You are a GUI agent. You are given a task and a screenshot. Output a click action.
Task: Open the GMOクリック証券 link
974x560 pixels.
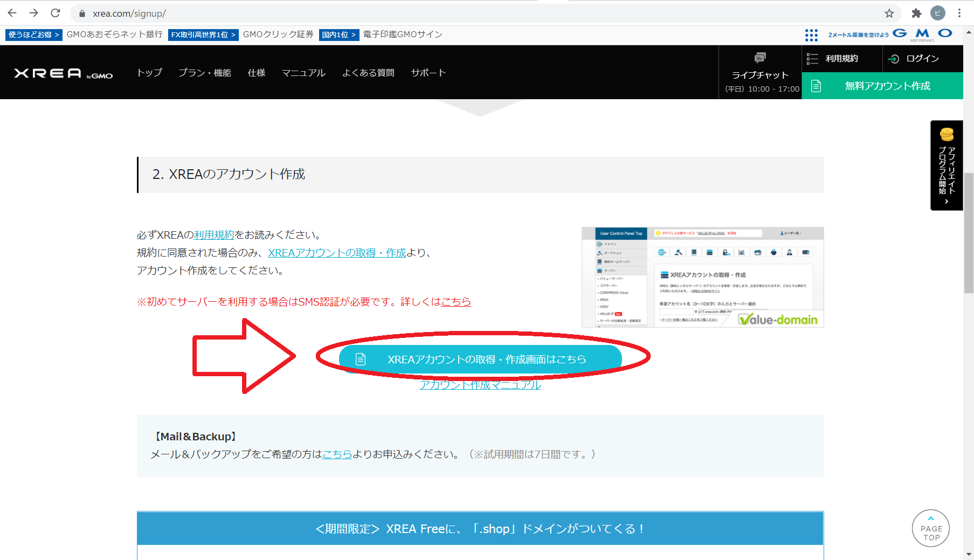pyautogui.click(x=278, y=34)
